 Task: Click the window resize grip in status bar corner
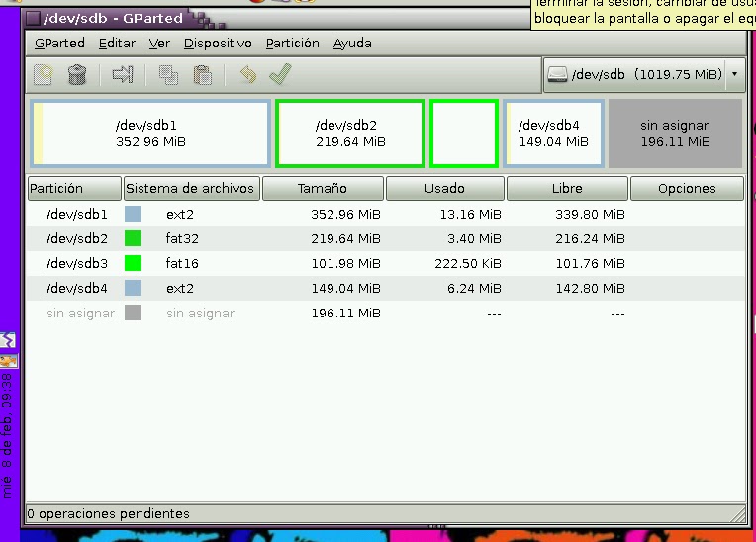[737, 514]
